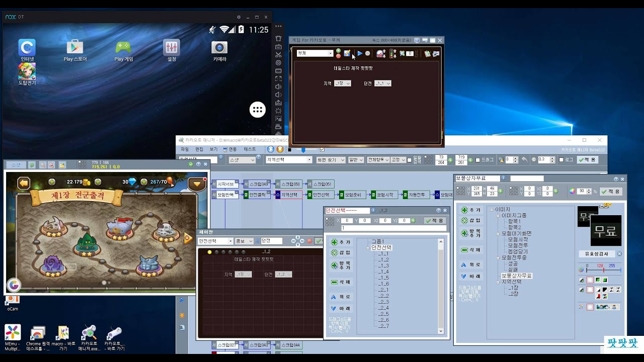Viewport: 644px width, 362px height.
Task: Click the edit pencil icon in 게임 For 카카오토
Action: (x=347, y=53)
